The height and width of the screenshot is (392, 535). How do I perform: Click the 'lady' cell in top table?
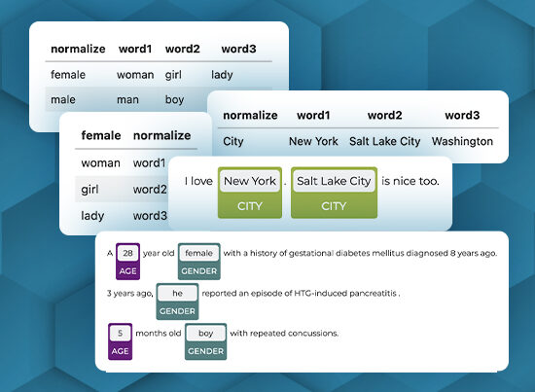tap(222, 75)
